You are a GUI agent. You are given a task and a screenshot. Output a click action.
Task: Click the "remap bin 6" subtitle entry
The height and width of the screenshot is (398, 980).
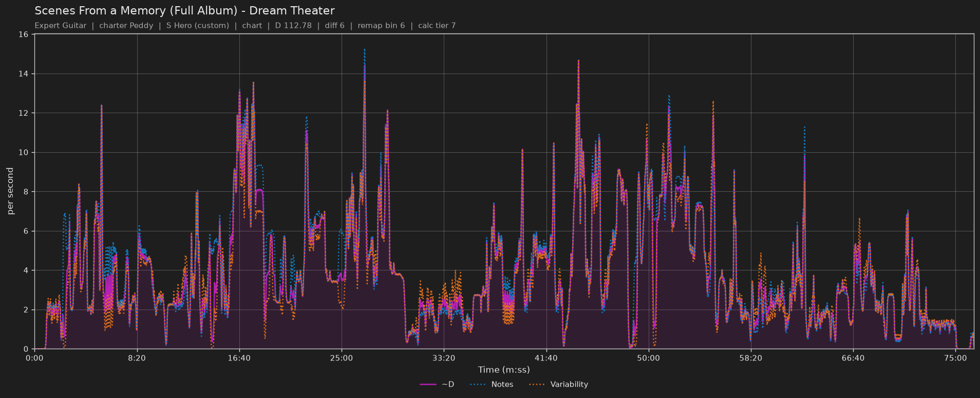(x=381, y=26)
